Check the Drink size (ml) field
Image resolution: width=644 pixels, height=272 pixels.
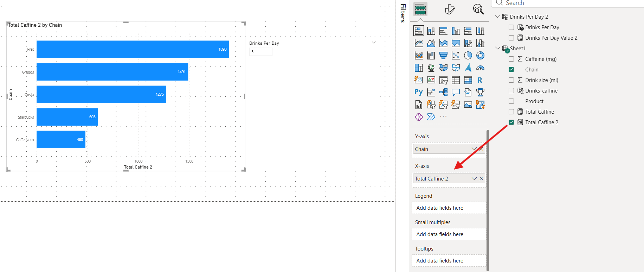tap(511, 80)
